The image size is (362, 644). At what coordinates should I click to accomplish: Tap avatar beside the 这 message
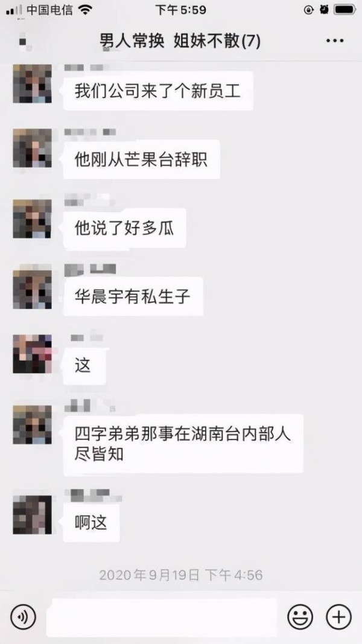[x=33, y=354]
